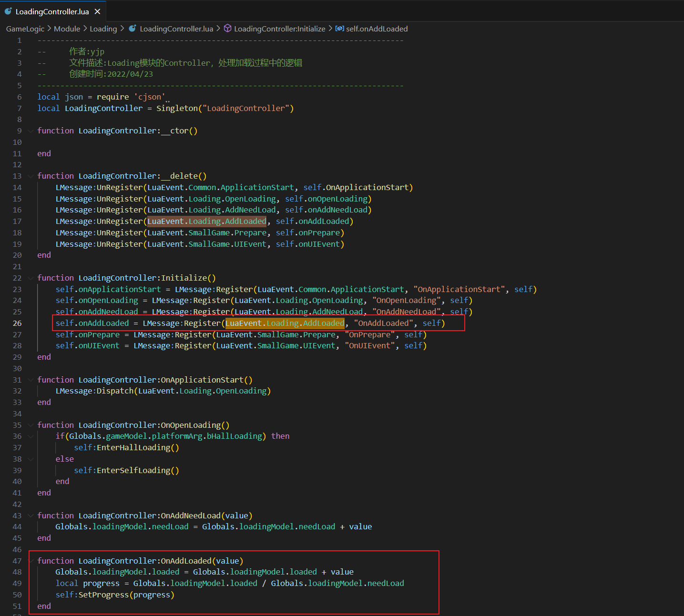Open GameLogic breadcrumb folder
Viewport: 684px width, 616px height.
point(25,29)
